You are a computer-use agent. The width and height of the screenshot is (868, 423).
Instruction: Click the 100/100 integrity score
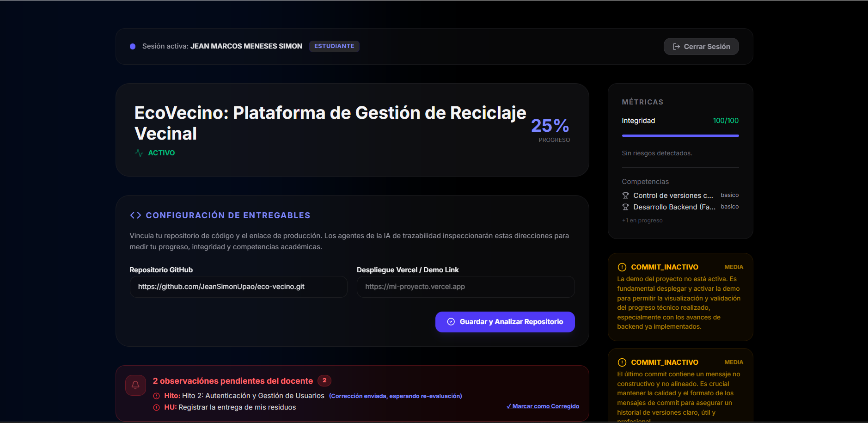click(726, 121)
